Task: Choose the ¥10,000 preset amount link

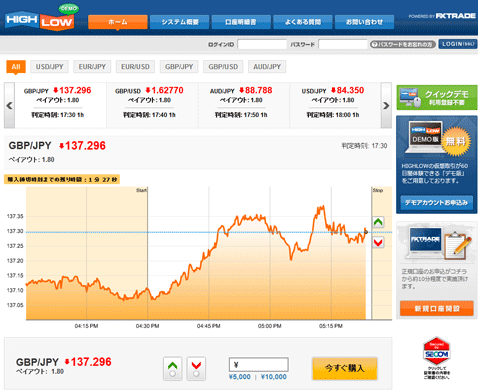Action: [x=274, y=377]
